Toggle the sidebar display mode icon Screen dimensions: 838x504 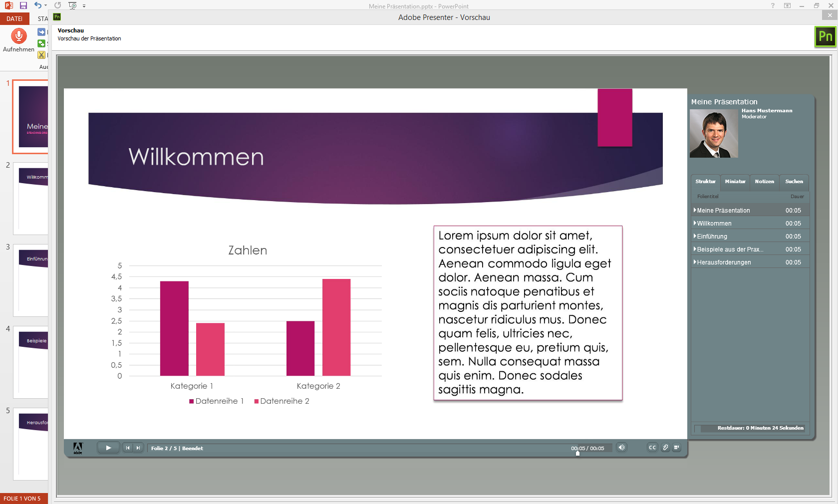[676, 448]
